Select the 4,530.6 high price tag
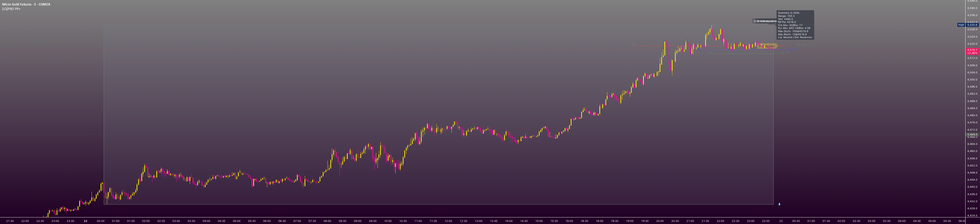Viewport: 980px width, 224px height. pos(972,25)
